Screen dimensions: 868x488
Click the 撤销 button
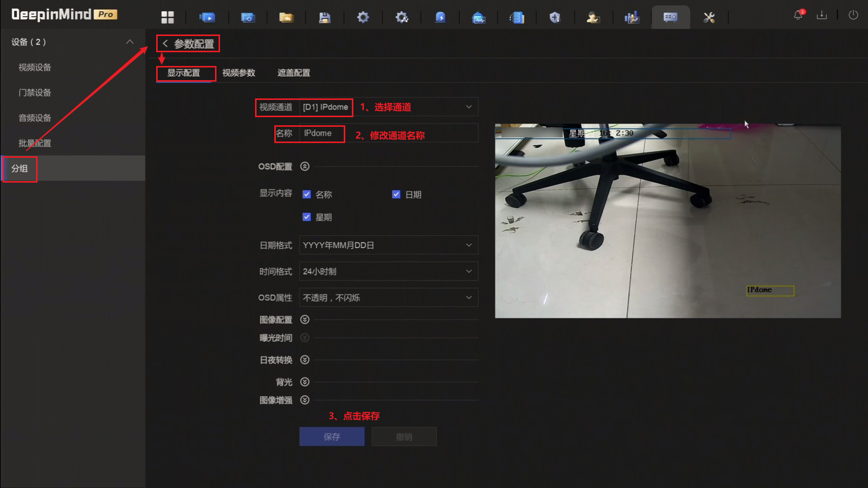[404, 437]
